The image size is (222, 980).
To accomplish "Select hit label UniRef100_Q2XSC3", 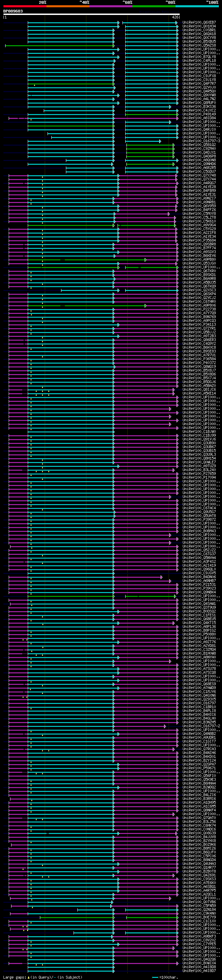I will [x=199, y=290].
